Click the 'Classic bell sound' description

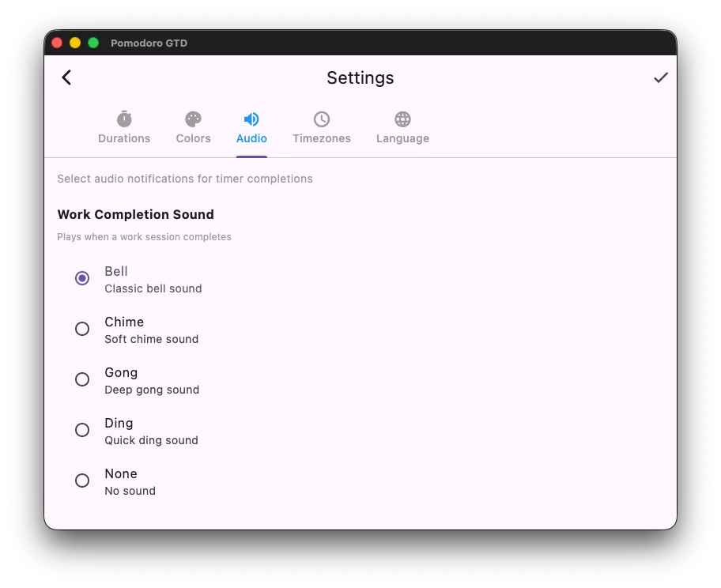click(153, 288)
